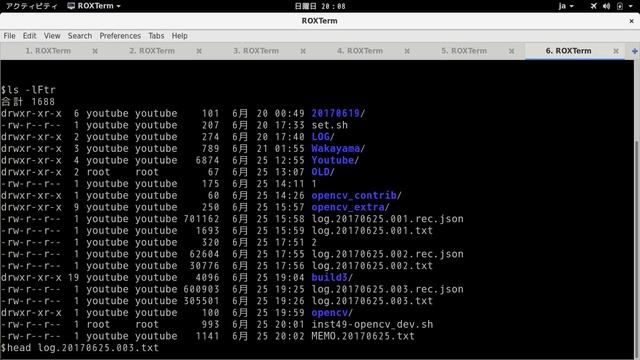Close tab 6. ROXTerm

pos(616,51)
